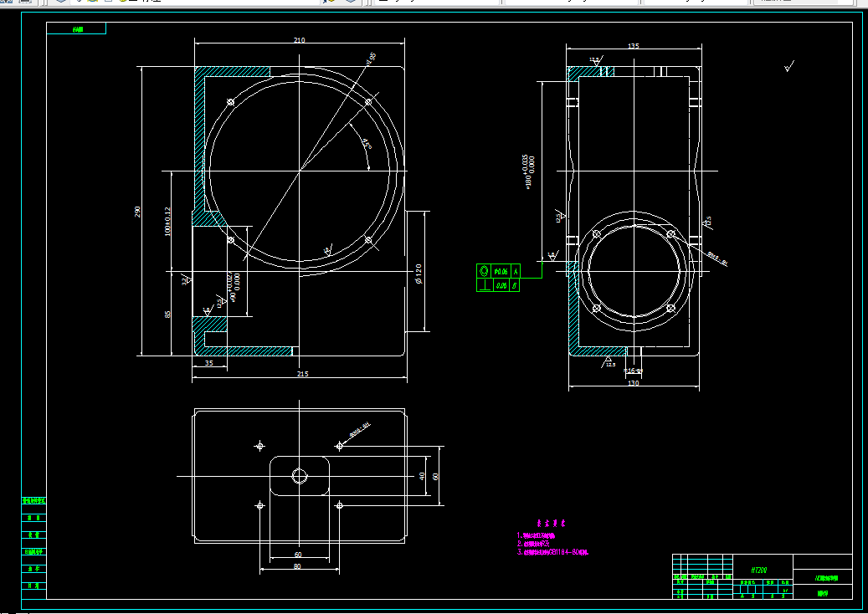Viewport: 868px width, 614px height.
Task: Select the 0.05 tolerance value cell
Action: coord(501,285)
